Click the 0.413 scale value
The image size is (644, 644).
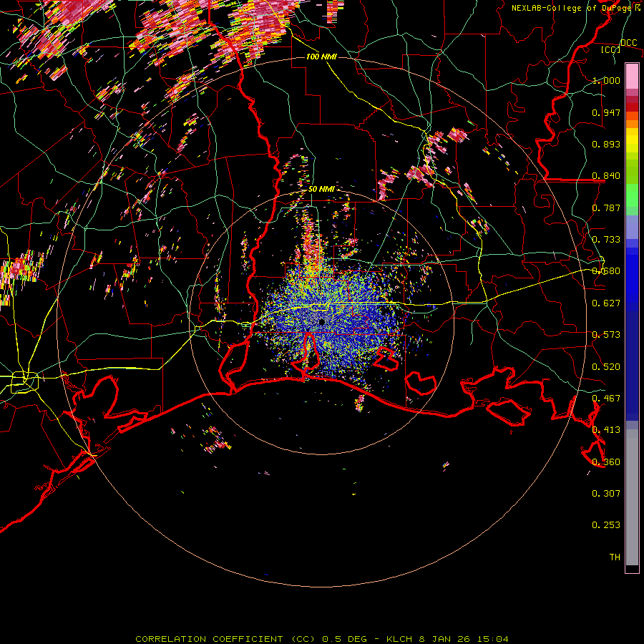(x=606, y=430)
